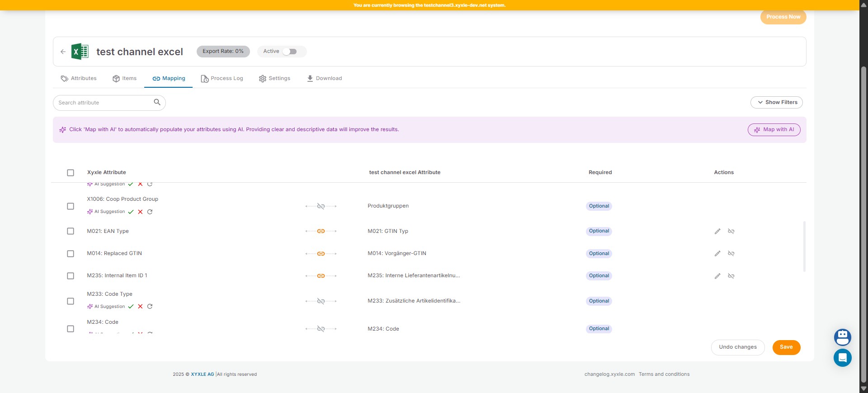
Task: Open the Process Log tab
Action: [222, 79]
